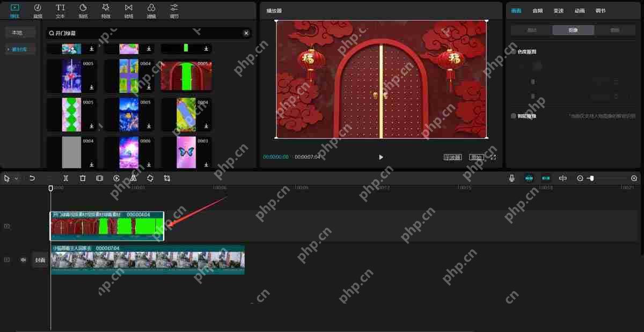This screenshot has width=644, height=332.
Task: Click the reverse playback tool icon
Action: (x=116, y=178)
